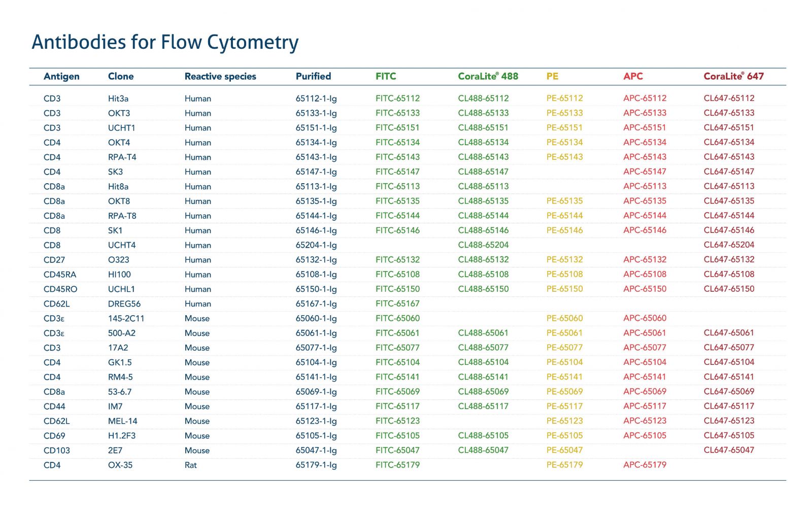Image resolution: width=812 pixels, height=508 pixels.
Task: Select clone OKT4 cell
Action: (119, 143)
